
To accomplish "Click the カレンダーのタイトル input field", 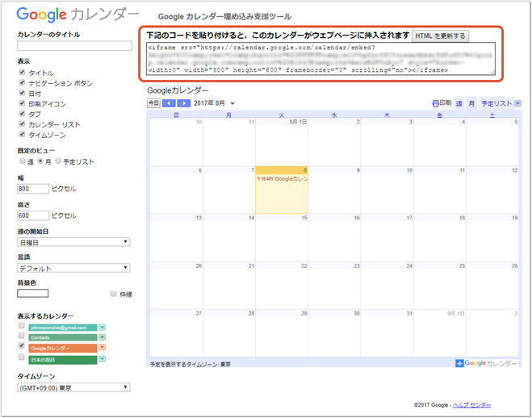I will [x=74, y=46].
